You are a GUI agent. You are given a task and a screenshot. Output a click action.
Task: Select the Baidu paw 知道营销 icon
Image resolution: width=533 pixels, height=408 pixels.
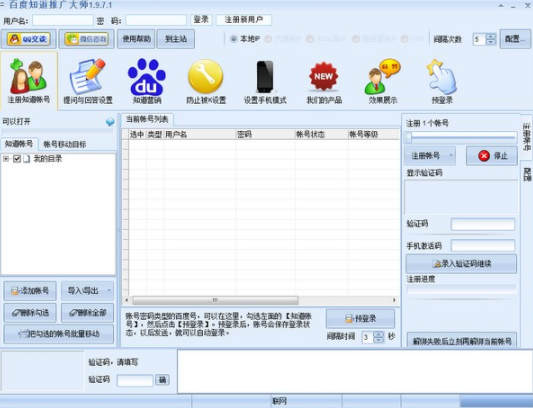[147, 77]
